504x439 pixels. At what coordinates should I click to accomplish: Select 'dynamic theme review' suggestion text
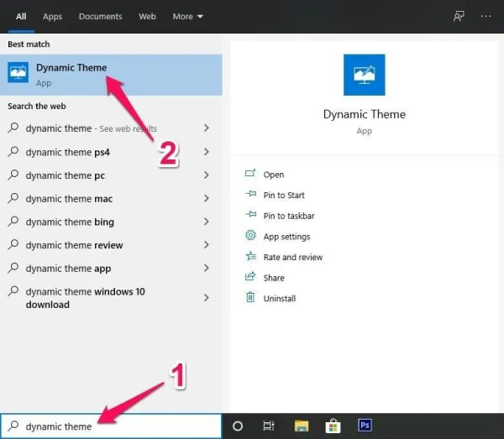(74, 245)
